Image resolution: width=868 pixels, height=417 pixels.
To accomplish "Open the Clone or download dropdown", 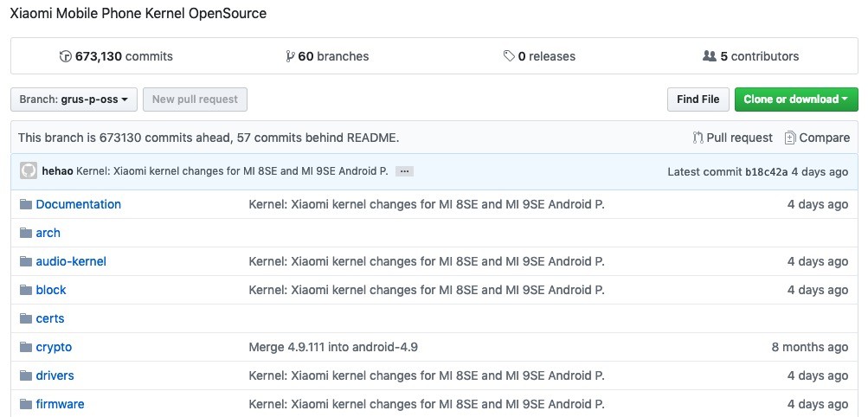I will pyautogui.click(x=796, y=99).
